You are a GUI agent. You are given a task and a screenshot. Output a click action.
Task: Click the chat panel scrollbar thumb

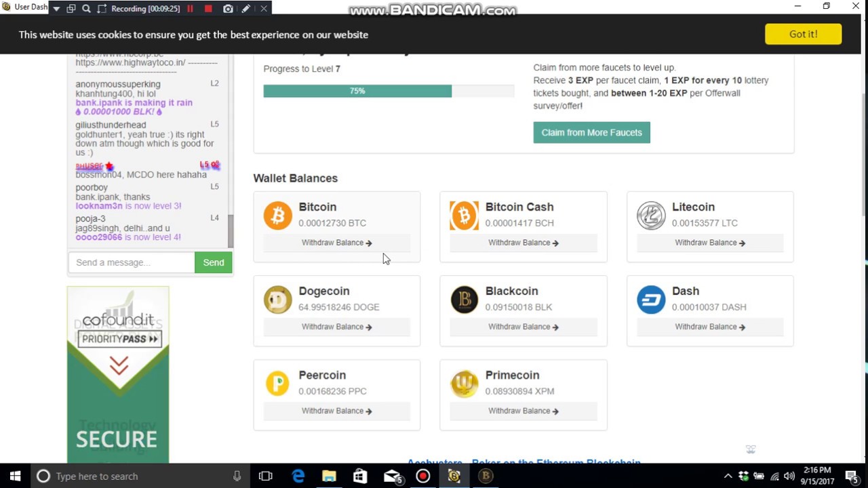point(231,231)
